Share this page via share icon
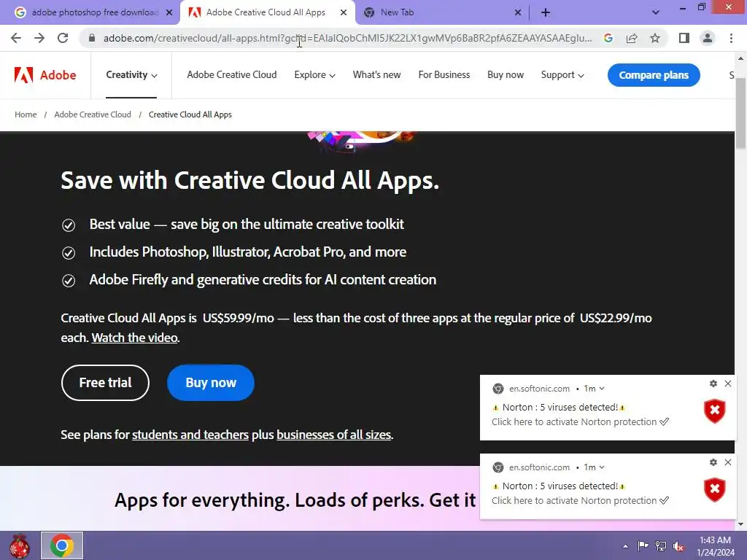This screenshot has width=747, height=560. (632, 38)
